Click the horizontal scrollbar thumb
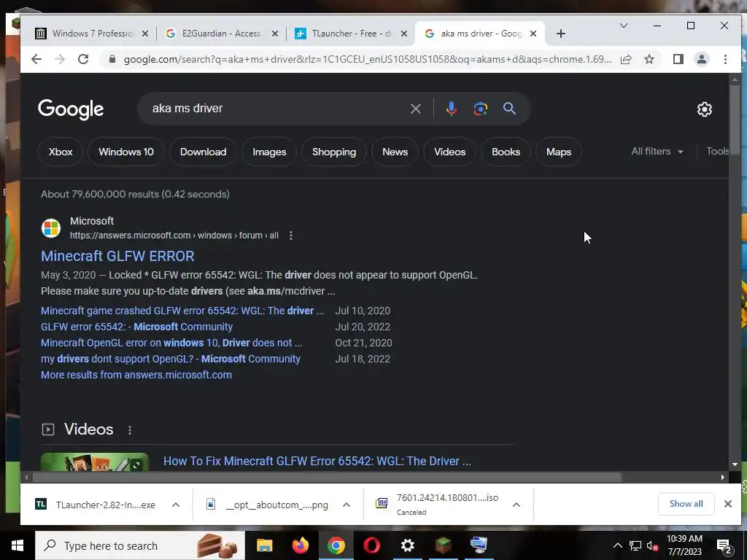 coord(326,477)
